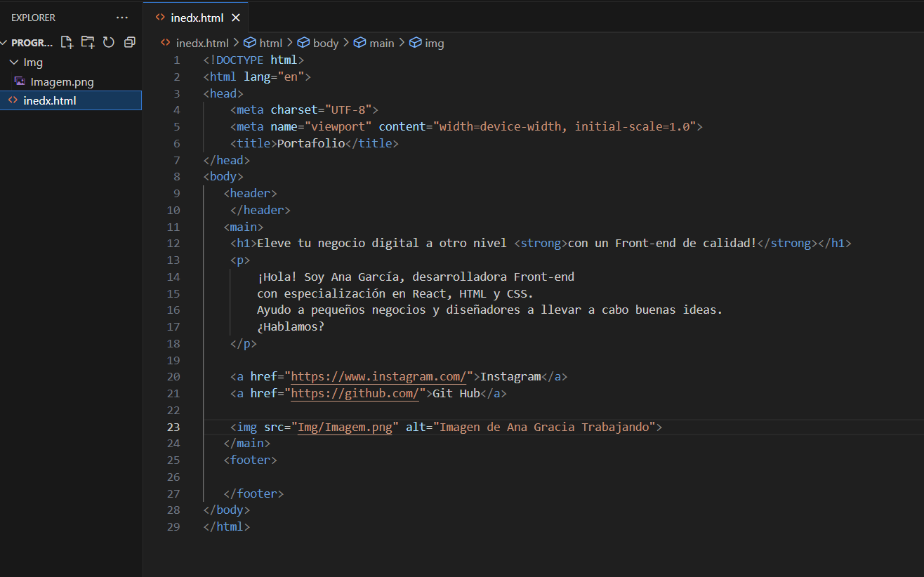Click the cube icon before html breadcrumb
Screen dimensions: 924x577
[x=250, y=43]
